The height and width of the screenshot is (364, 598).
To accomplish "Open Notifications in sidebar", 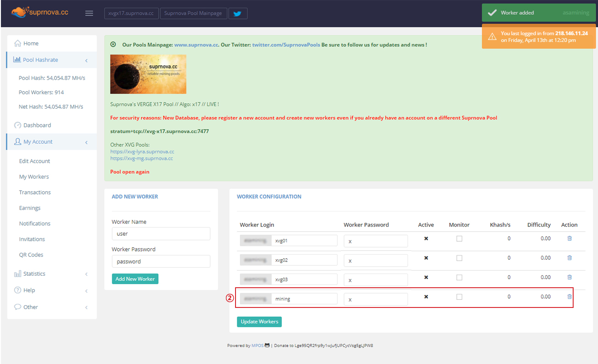I will [x=34, y=223].
